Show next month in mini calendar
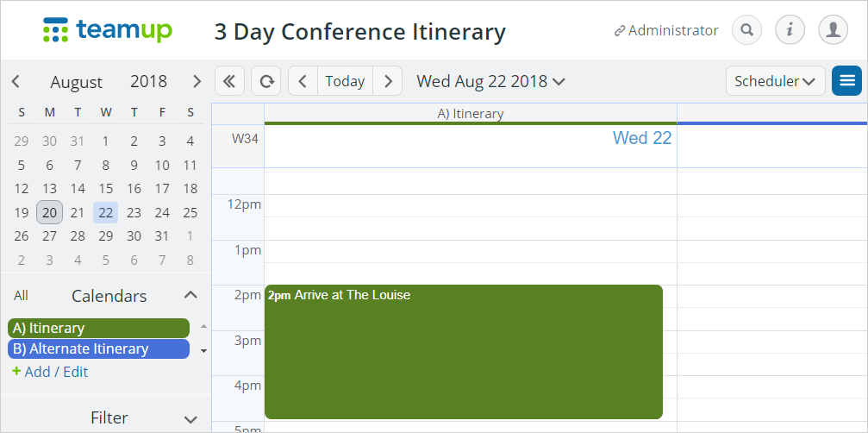Screen dimensions: 868x433 197,81
